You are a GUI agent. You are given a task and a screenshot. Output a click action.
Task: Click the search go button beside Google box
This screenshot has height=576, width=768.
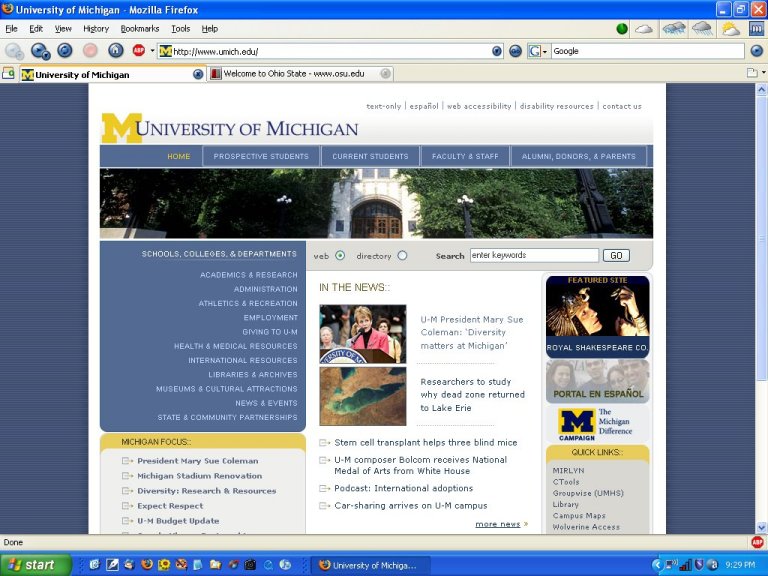point(756,51)
